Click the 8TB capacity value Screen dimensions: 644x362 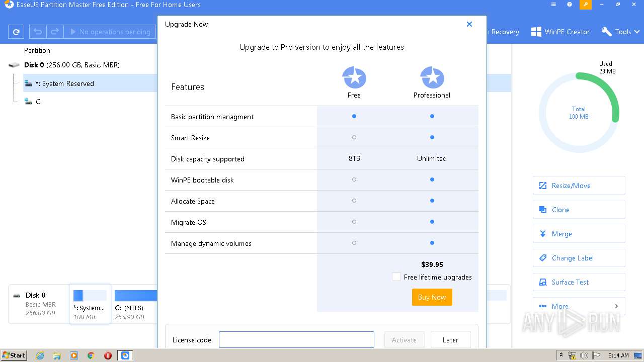coord(354,158)
